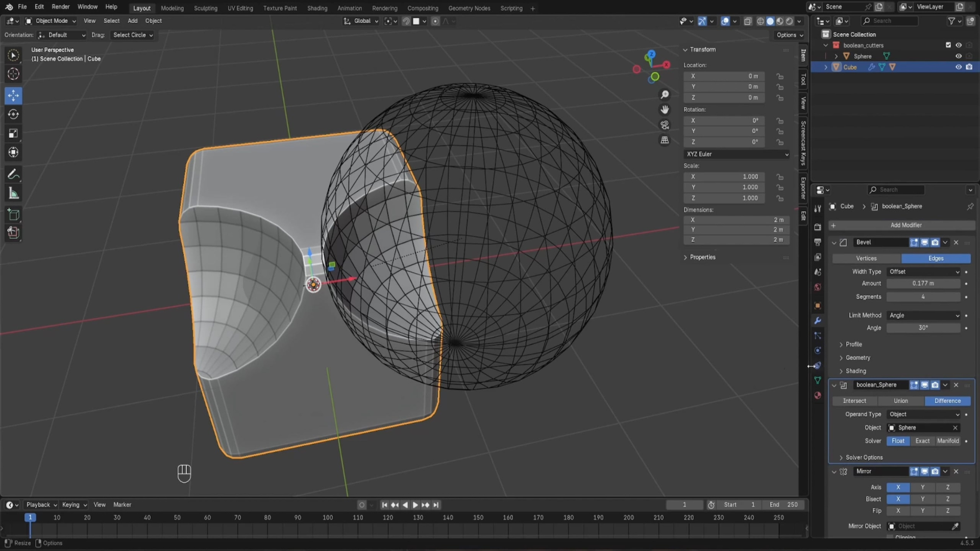Expand the Profile section of Bevel
Screen dimensions: 980x551
[x=853, y=344]
